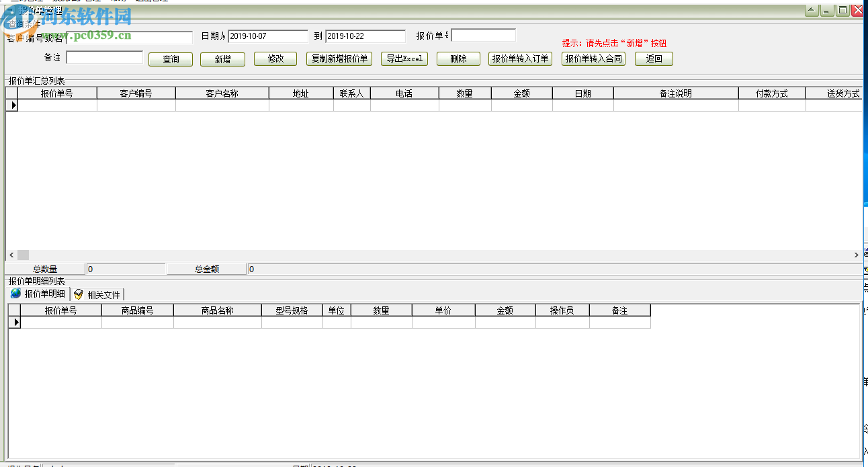Minimize the 报价单管理 window
This screenshot has height=467, width=868.
click(x=828, y=10)
